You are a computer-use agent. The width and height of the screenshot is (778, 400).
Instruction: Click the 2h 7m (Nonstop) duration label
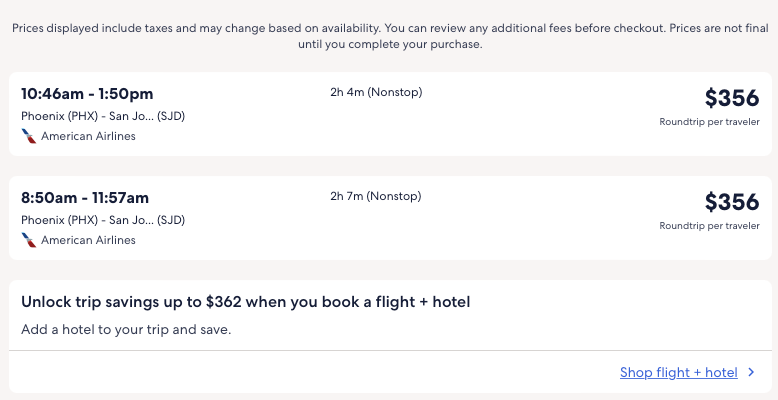point(376,196)
